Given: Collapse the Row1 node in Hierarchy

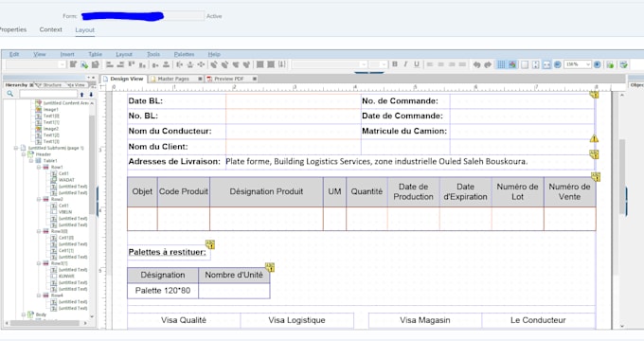Looking at the screenshot, I should tap(39, 168).
